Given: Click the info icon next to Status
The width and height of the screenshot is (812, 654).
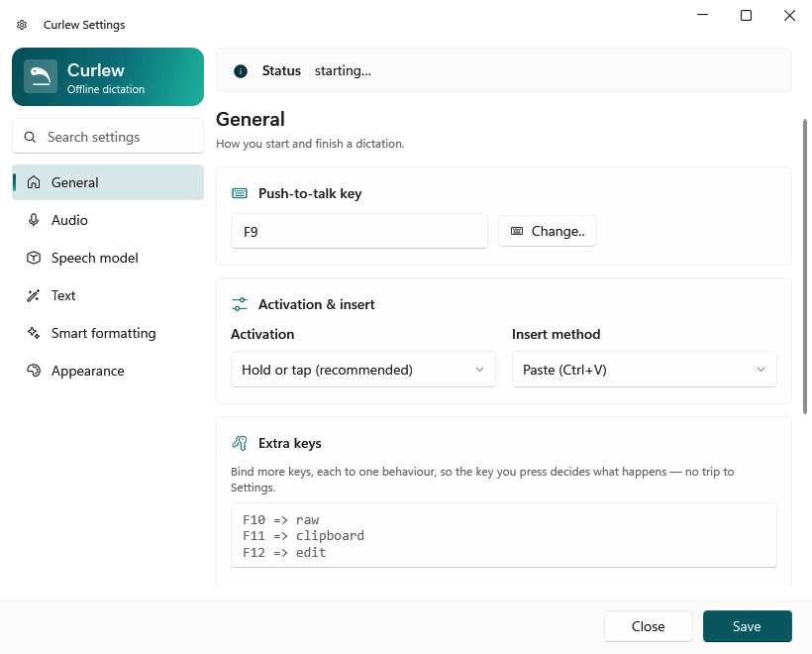Looking at the screenshot, I should pos(241,71).
